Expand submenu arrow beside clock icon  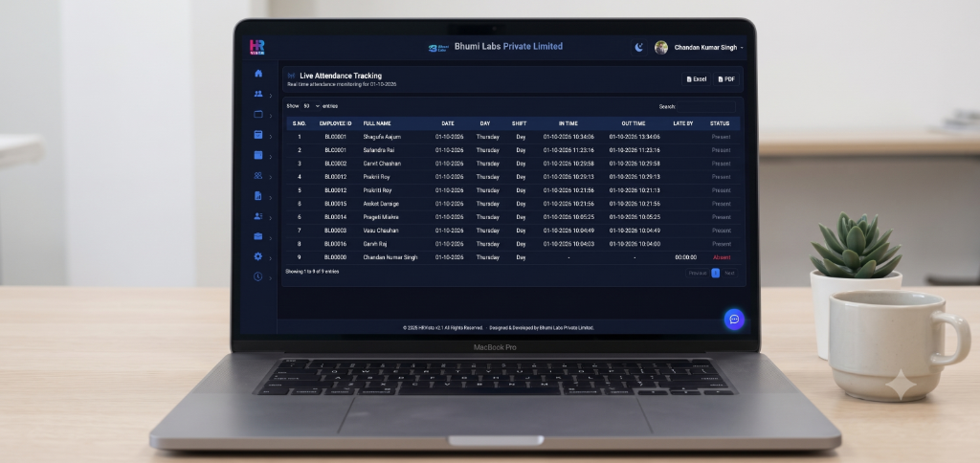click(271, 278)
